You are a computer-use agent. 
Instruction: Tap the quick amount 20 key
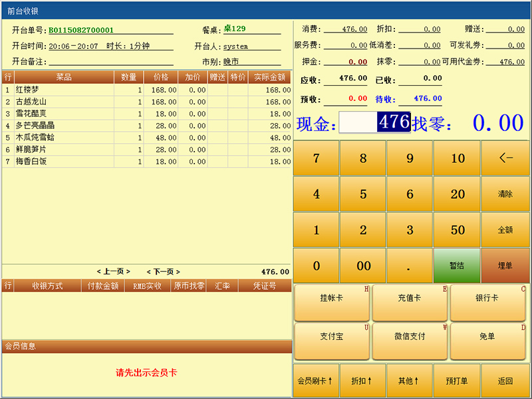click(457, 194)
